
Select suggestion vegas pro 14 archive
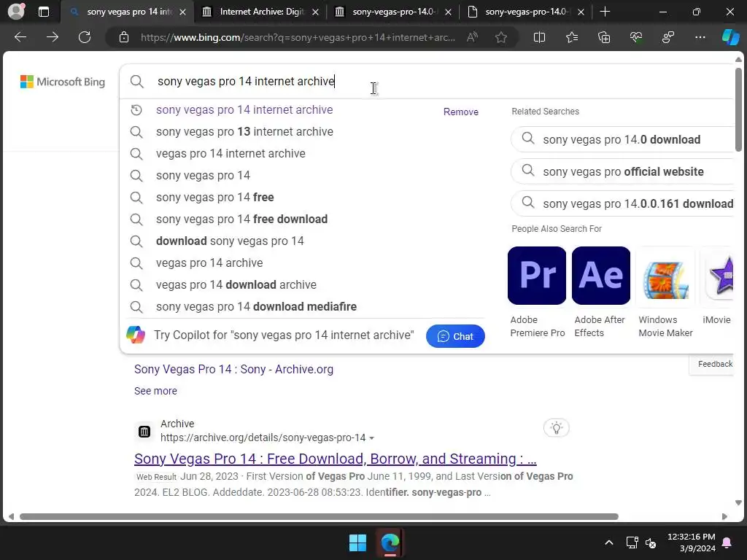click(209, 263)
